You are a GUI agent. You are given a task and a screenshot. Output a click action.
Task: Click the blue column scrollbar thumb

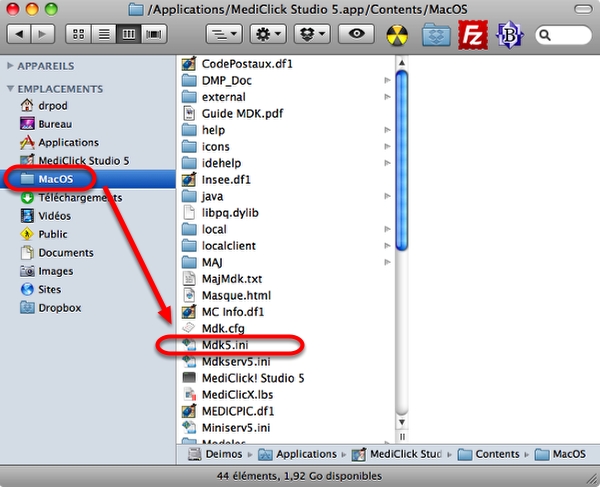point(402,161)
